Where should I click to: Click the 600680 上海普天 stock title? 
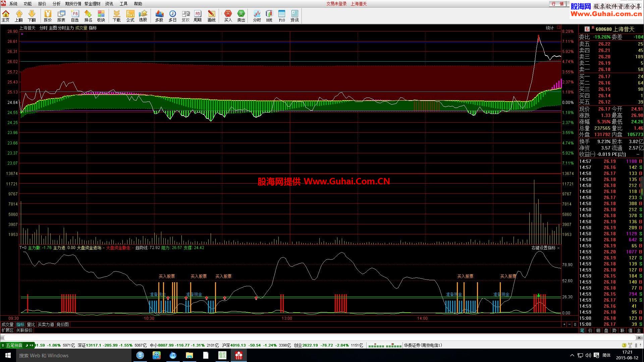[615, 29]
